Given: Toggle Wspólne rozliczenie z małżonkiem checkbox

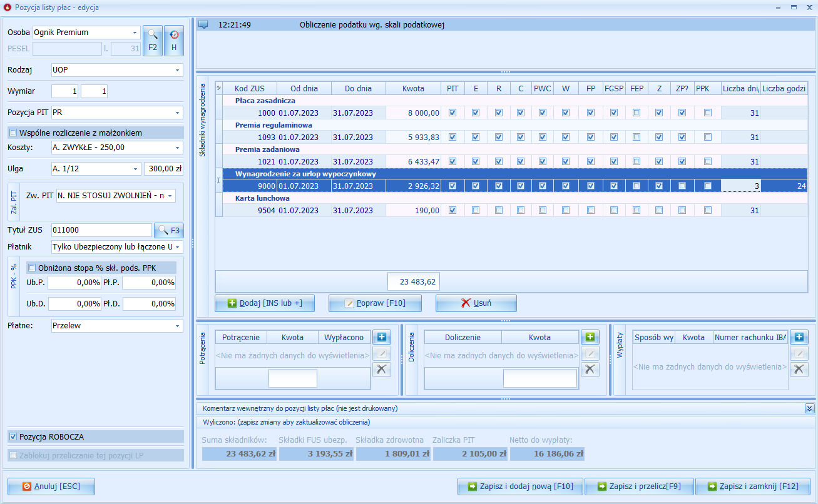Looking at the screenshot, I should pyautogui.click(x=13, y=133).
